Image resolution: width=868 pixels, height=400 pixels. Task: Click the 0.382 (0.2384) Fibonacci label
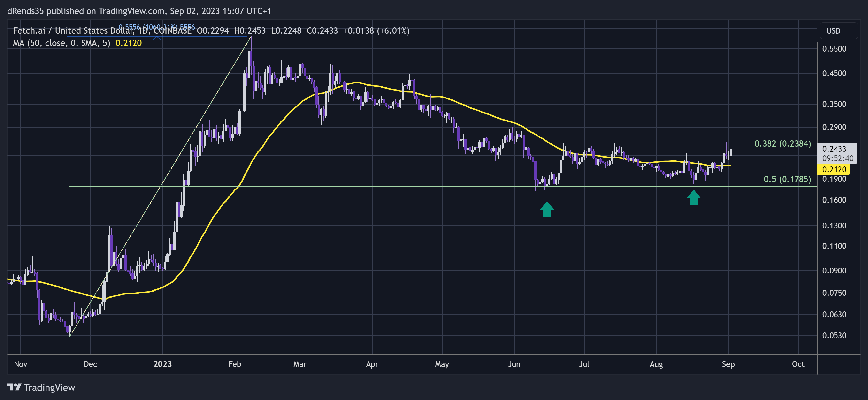point(783,144)
